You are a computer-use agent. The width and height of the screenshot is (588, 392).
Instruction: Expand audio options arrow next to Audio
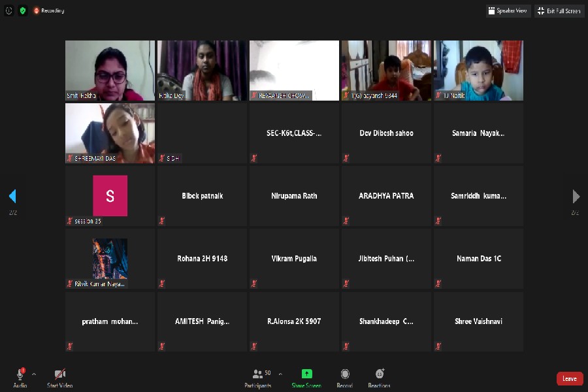click(x=34, y=374)
